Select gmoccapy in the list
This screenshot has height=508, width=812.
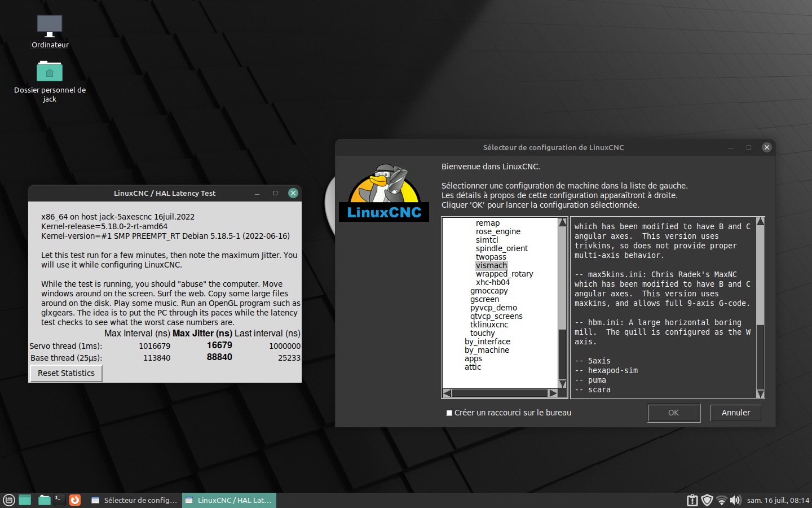pos(489,291)
